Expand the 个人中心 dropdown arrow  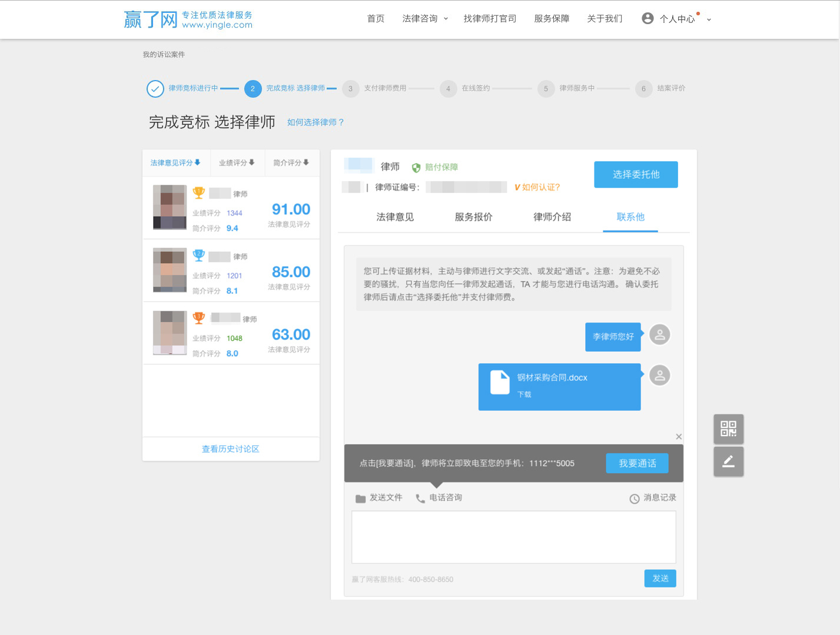pos(709,19)
